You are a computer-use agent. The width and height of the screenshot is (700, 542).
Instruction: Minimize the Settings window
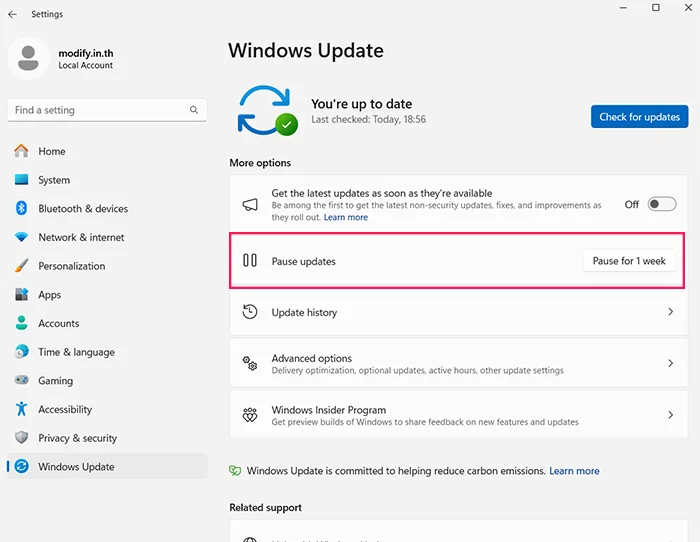[623, 8]
